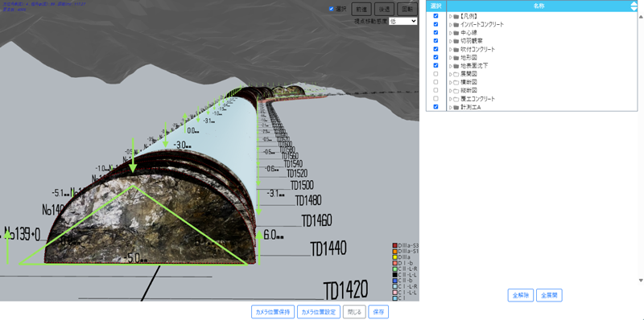Screen dimensions: 644x320
Task: Click the panel scrollbar down arrow
Action: click(640, 281)
